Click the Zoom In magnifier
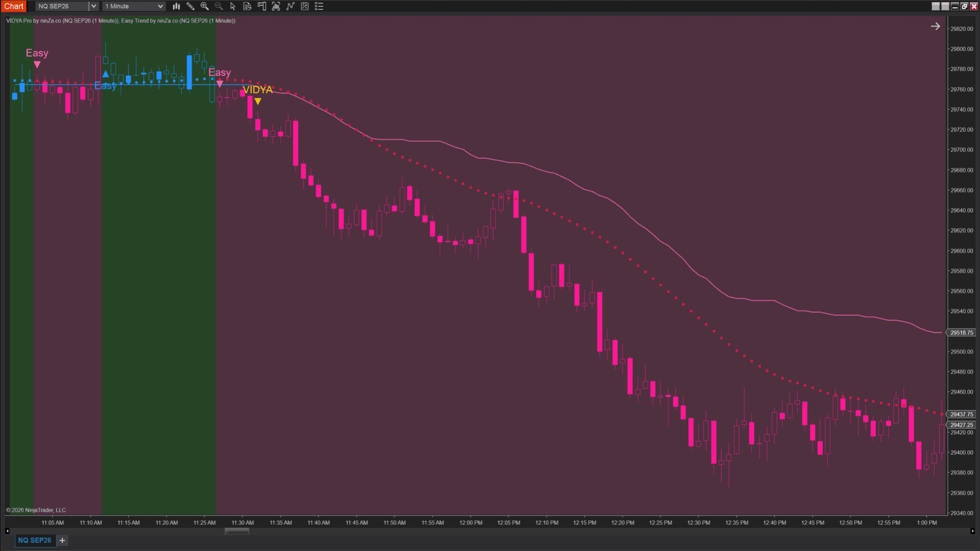 pyautogui.click(x=205, y=6)
